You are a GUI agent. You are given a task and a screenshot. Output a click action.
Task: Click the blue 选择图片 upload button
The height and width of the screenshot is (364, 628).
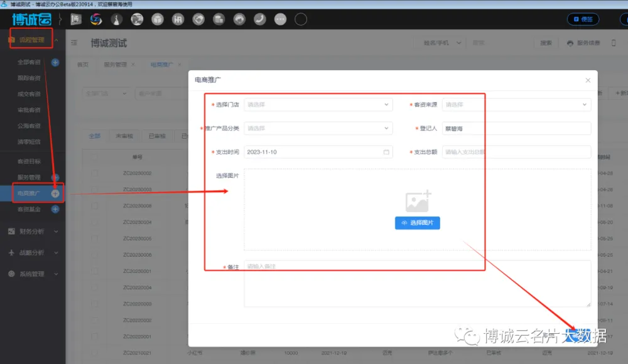417,223
